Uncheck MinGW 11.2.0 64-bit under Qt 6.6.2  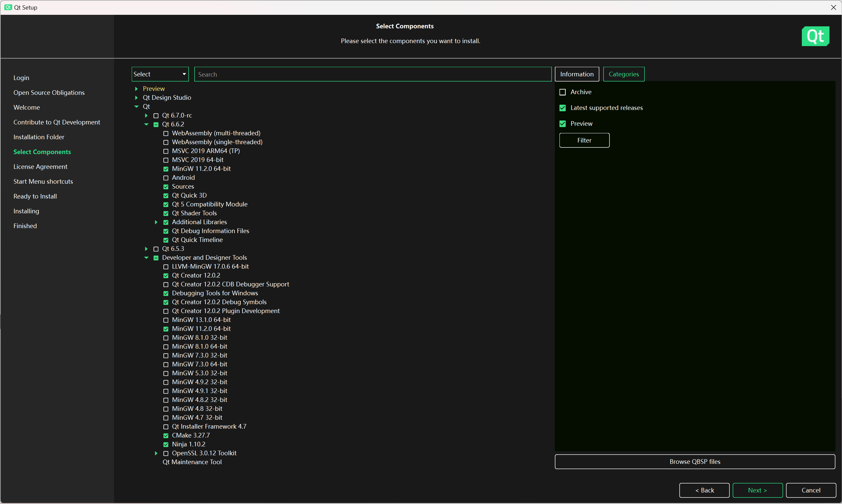point(166,169)
